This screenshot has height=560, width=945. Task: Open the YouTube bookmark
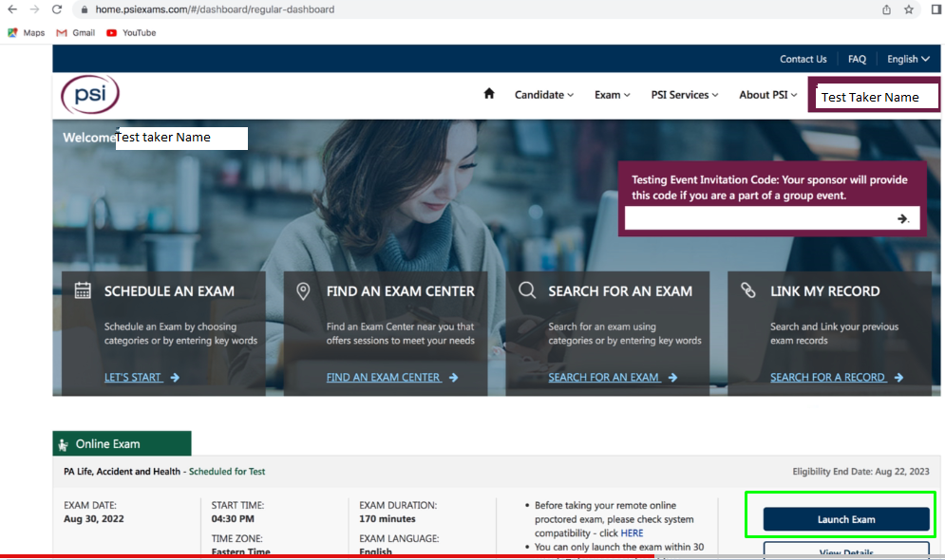click(x=130, y=32)
